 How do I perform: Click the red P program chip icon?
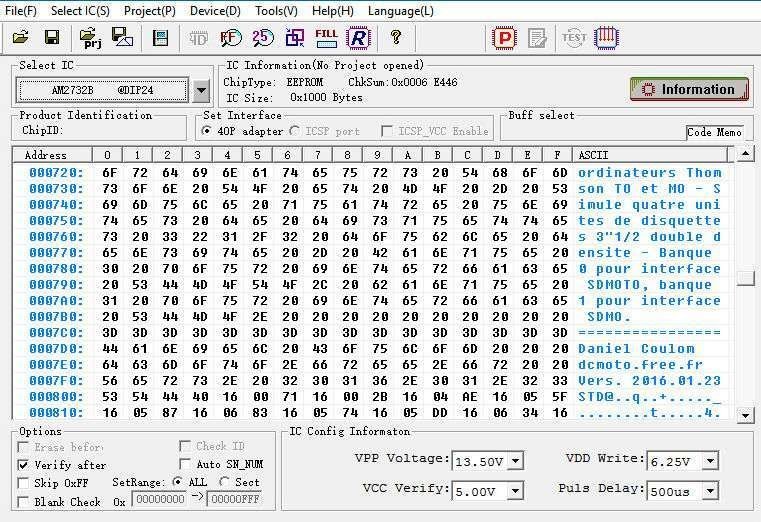click(505, 38)
